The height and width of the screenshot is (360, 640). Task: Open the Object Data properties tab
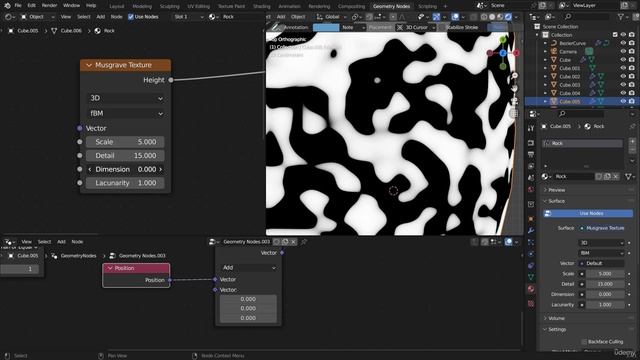[x=531, y=277]
